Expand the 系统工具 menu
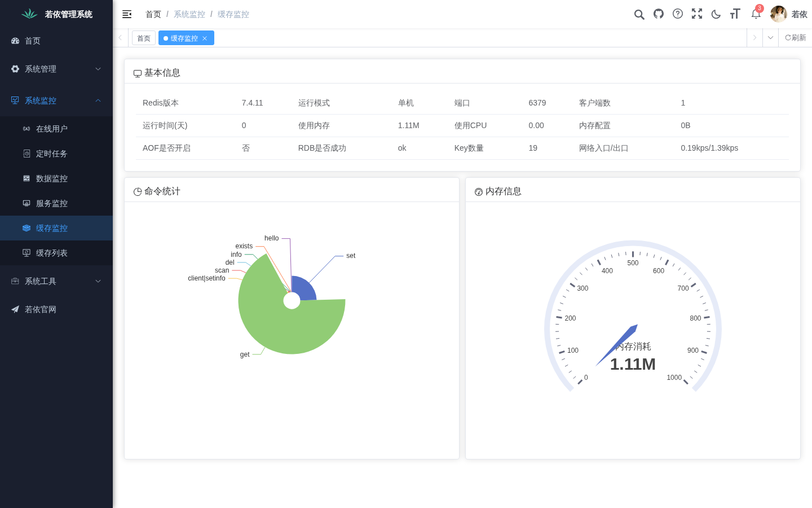This screenshot has height=508, width=812. coord(56,281)
